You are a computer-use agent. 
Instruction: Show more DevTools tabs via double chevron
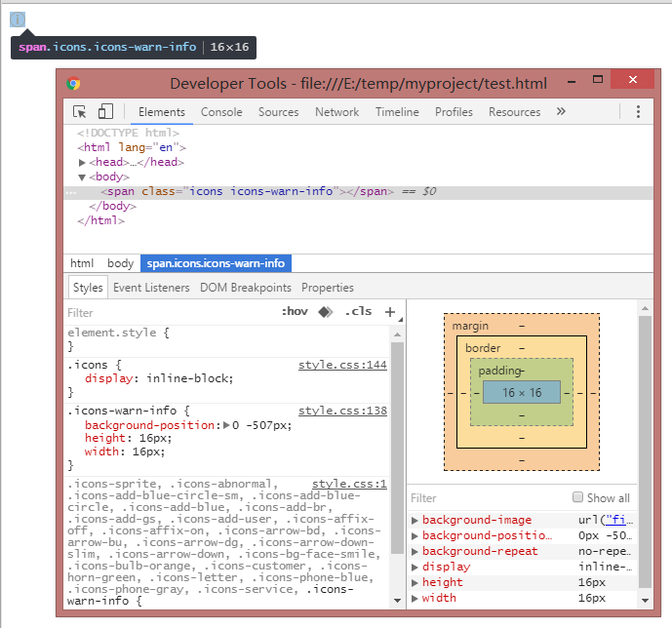[x=561, y=112]
